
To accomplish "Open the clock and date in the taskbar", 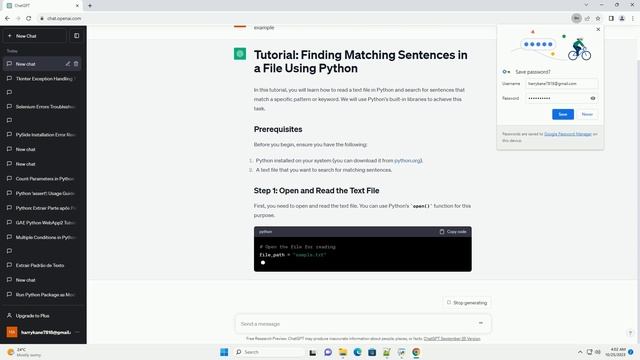I will [x=616, y=352].
